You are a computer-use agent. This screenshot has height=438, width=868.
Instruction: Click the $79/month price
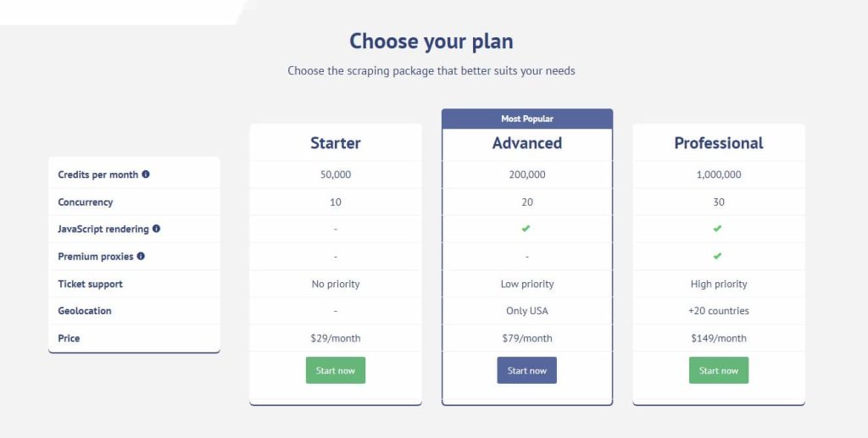tap(527, 339)
